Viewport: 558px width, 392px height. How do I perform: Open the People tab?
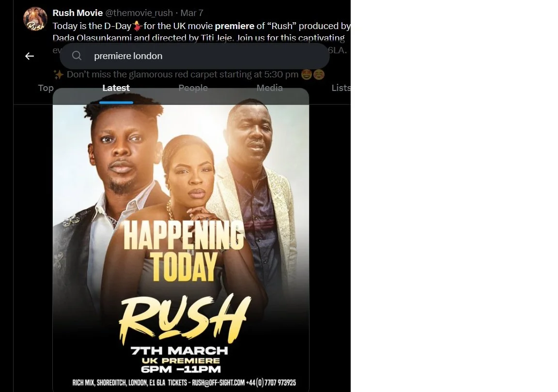coord(193,88)
